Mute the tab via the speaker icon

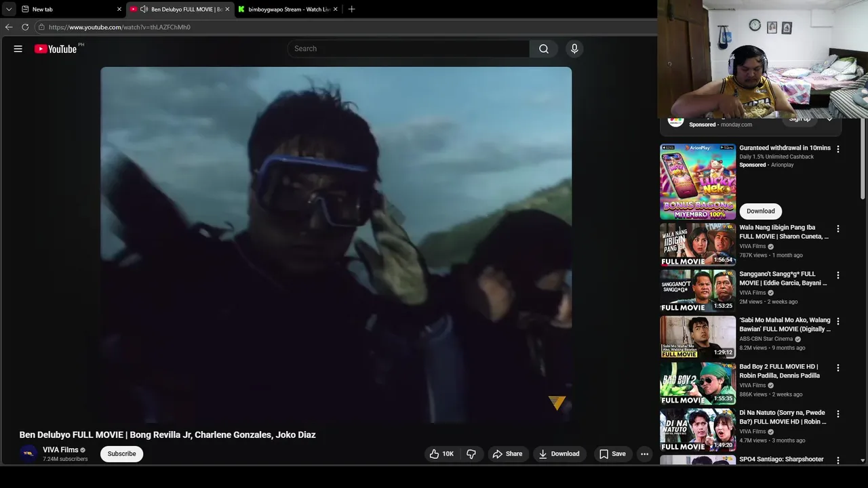pos(144,9)
